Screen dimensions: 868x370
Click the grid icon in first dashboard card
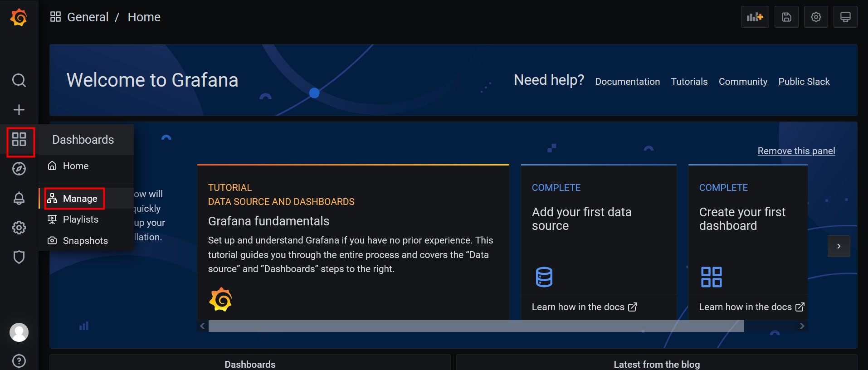(711, 277)
